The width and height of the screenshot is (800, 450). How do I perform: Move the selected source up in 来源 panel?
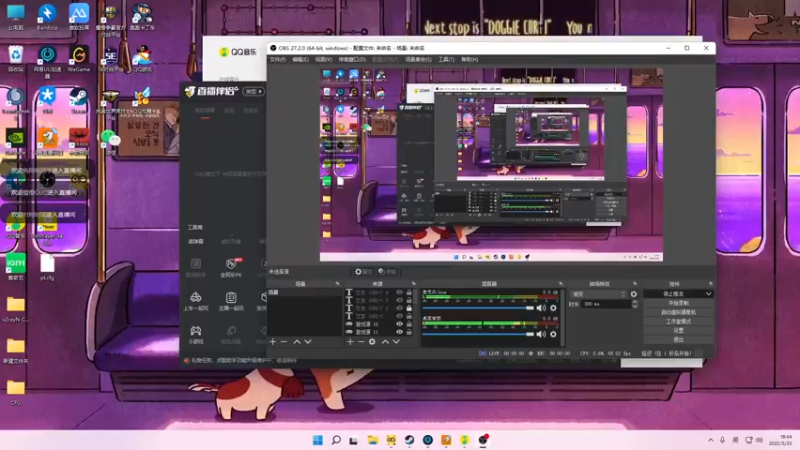point(385,341)
